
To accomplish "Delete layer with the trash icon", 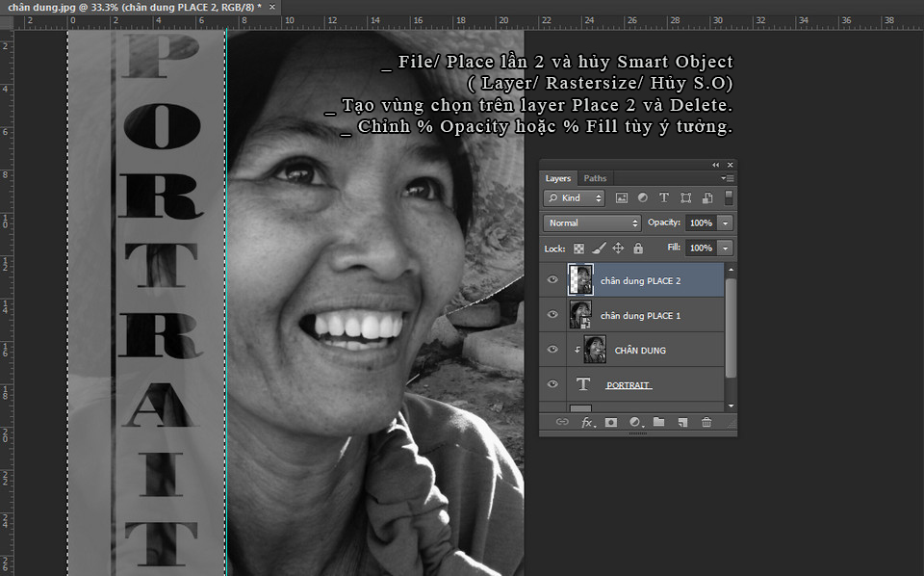I will [706, 422].
